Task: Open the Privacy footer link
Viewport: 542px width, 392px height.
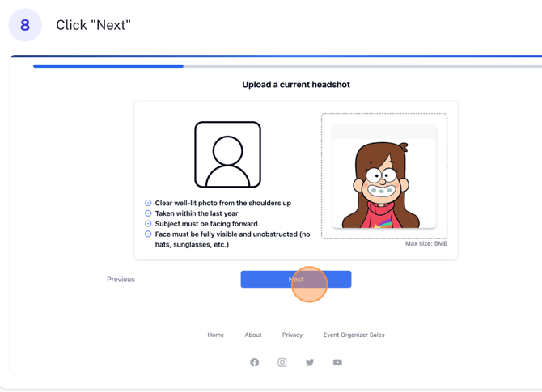Action: [292, 335]
